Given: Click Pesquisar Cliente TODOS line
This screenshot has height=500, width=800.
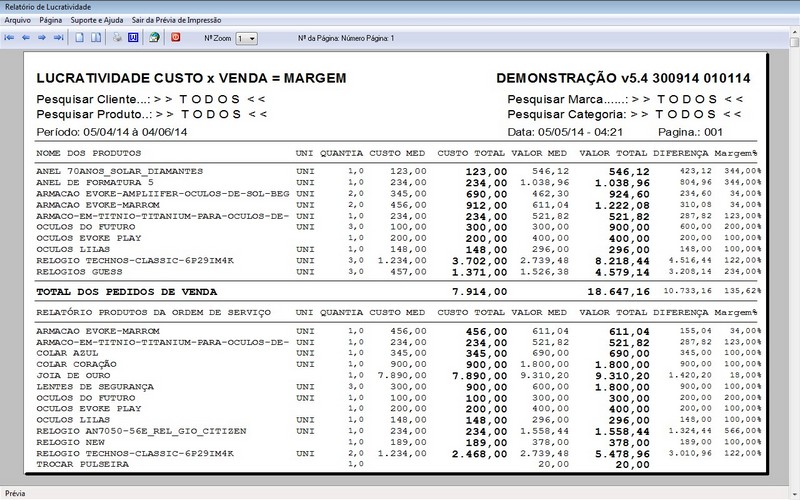Looking at the screenshot, I should tap(152, 99).
